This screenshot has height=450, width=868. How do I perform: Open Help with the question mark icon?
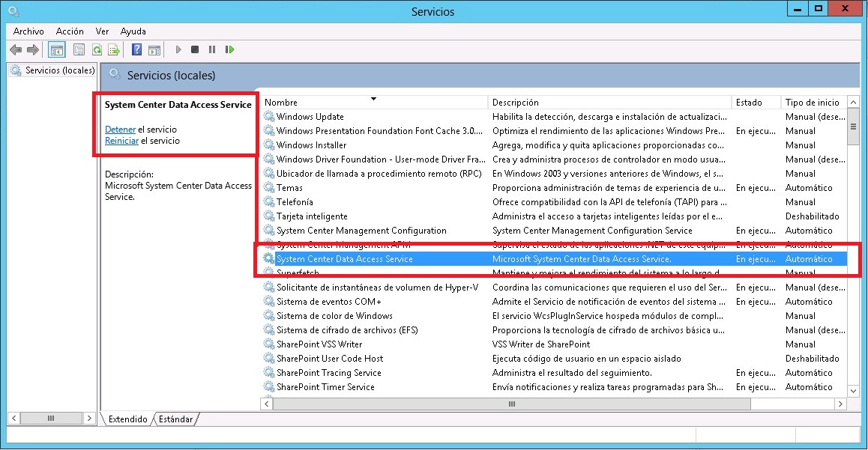pos(136,50)
